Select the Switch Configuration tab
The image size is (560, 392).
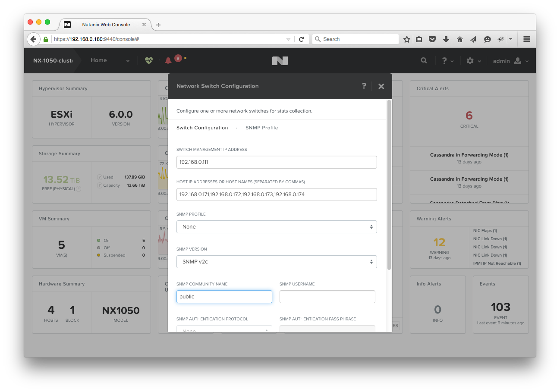click(202, 128)
